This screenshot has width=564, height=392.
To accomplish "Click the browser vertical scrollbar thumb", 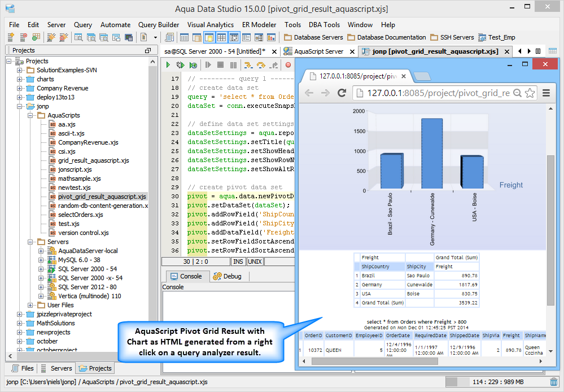I will tap(550, 230).
